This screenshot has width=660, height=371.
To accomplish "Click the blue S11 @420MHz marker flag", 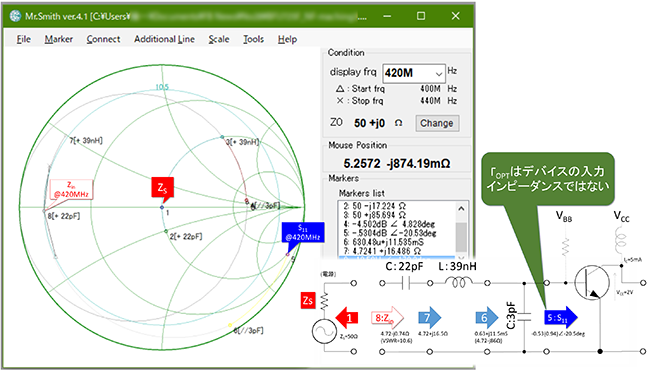I will [303, 232].
